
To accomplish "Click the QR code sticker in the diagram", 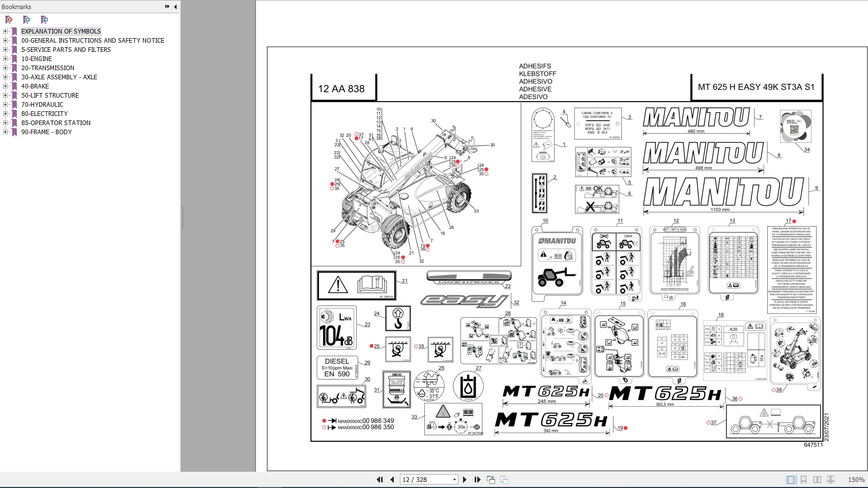I will tap(795, 127).
